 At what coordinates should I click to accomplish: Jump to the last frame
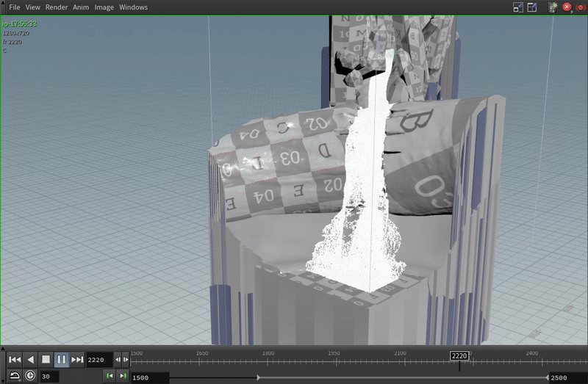point(77,360)
